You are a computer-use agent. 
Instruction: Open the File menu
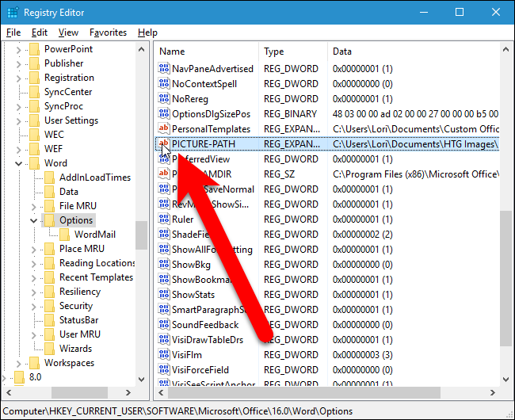tap(13, 32)
